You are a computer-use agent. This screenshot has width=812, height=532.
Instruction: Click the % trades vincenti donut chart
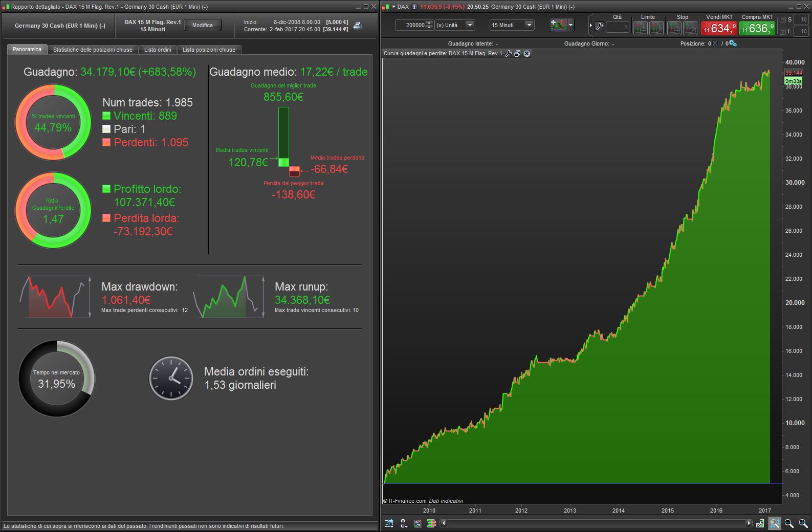(x=53, y=123)
